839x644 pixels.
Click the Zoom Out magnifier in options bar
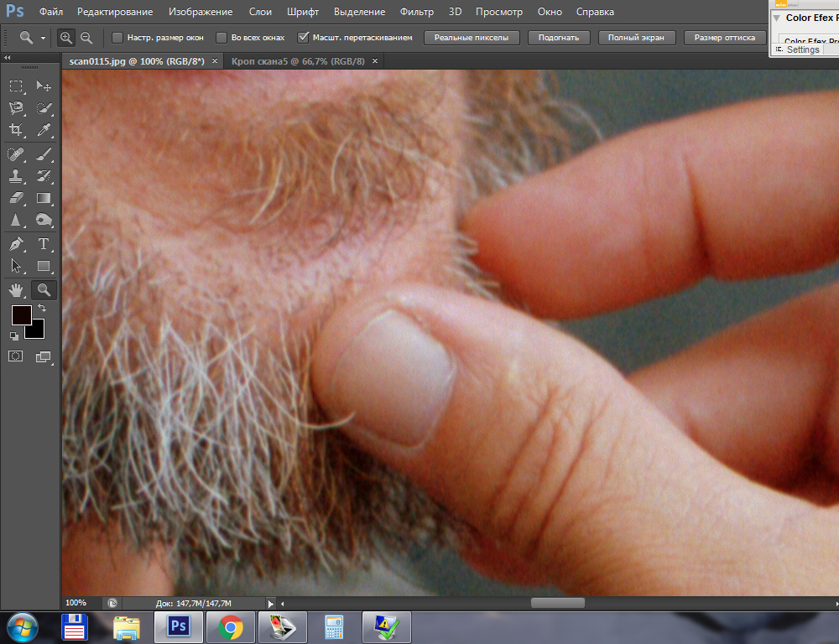[x=86, y=38]
